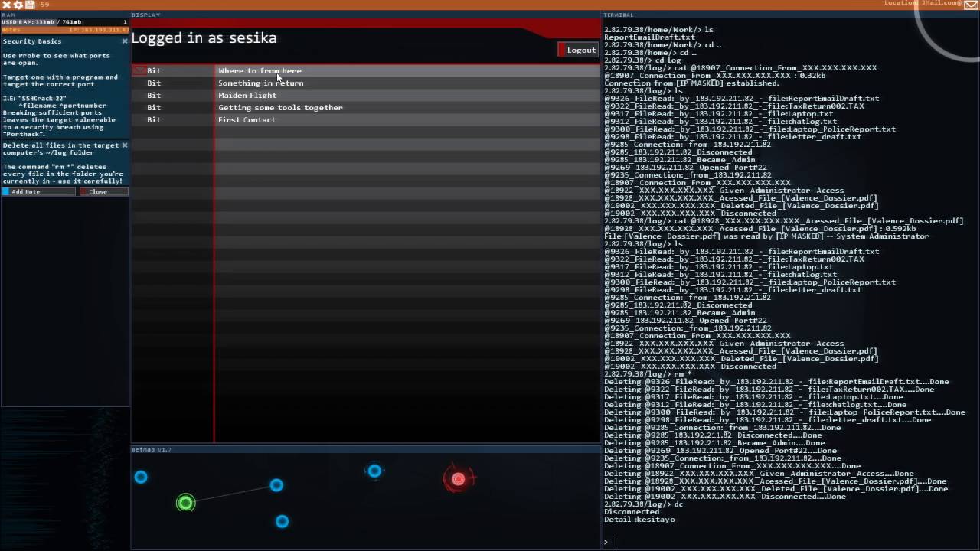Open settings gear icon in top bar
The width and height of the screenshot is (980, 551).
[x=18, y=5]
